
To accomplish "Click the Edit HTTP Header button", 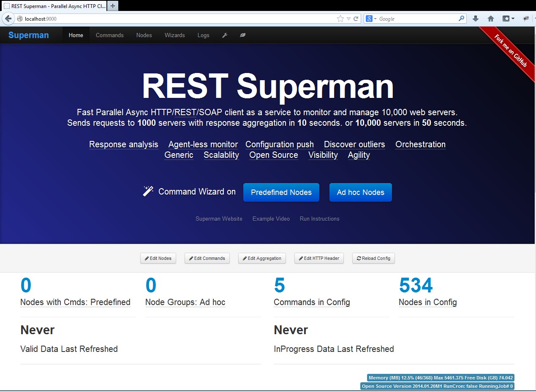I will pos(319,258).
